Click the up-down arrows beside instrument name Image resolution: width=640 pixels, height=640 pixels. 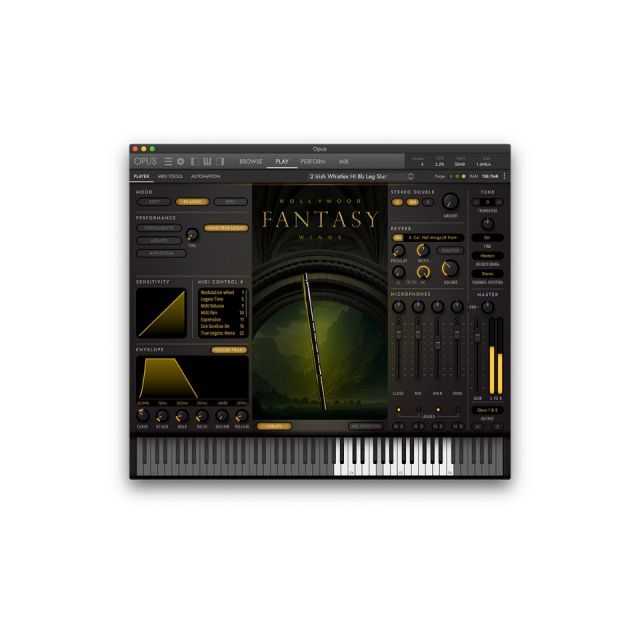[x=411, y=176]
